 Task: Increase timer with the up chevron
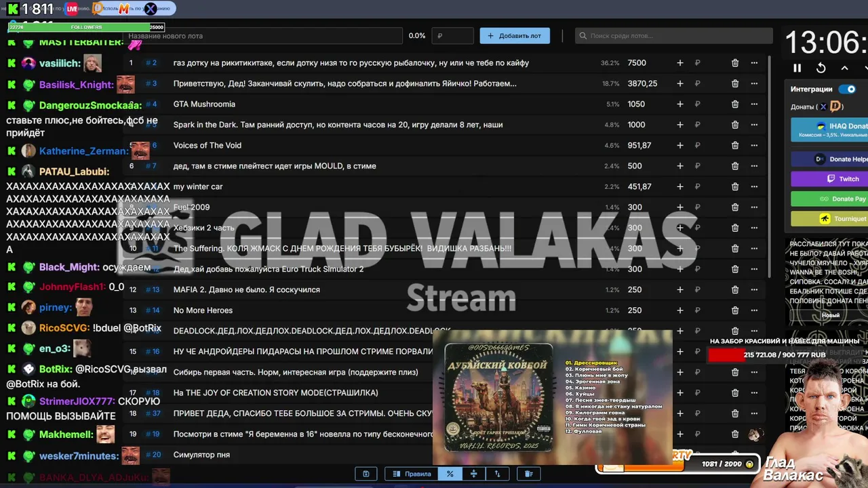click(844, 68)
